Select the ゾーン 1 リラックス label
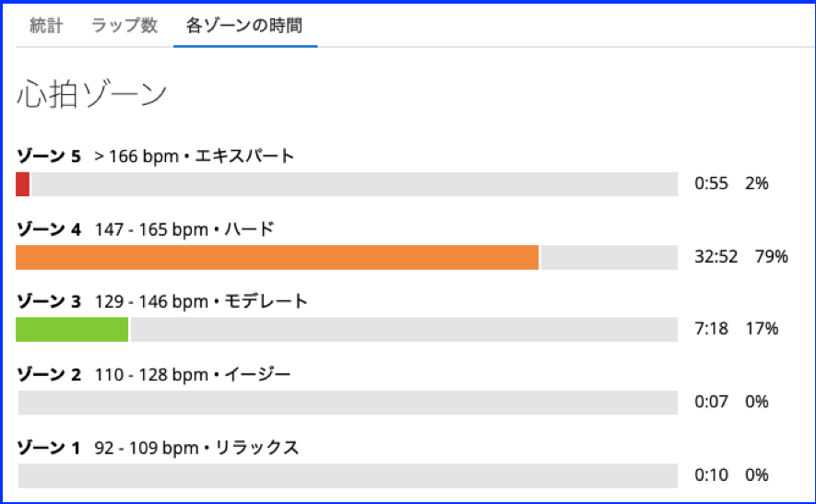Screen dimensions: 816x504 [158, 448]
